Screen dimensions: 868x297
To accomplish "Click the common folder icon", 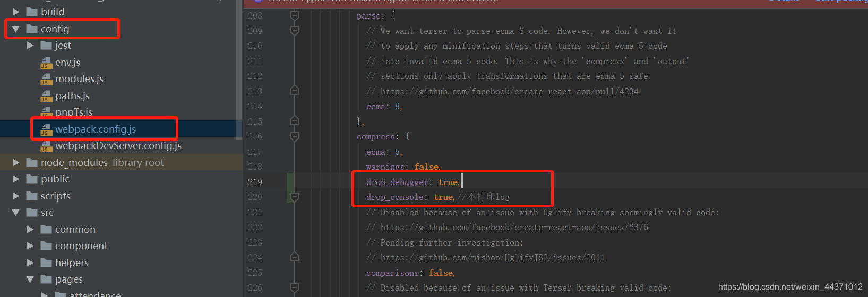I will click(46, 229).
